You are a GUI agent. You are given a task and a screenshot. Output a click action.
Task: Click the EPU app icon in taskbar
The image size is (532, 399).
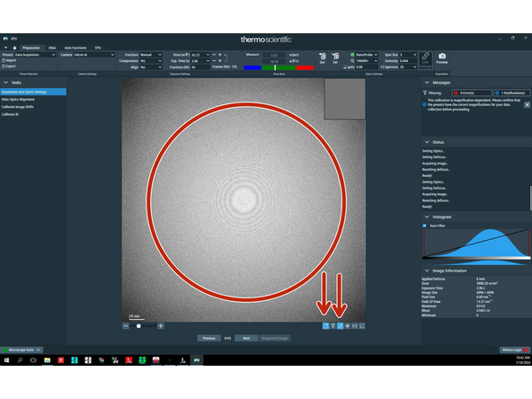[197, 360]
